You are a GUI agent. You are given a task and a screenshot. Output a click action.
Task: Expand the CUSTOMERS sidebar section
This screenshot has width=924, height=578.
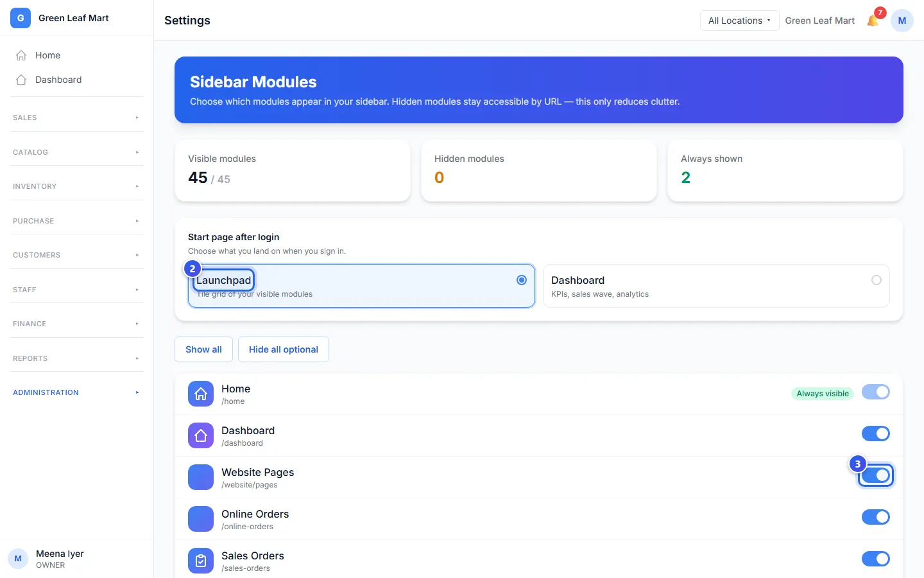pyautogui.click(x=76, y=255)
